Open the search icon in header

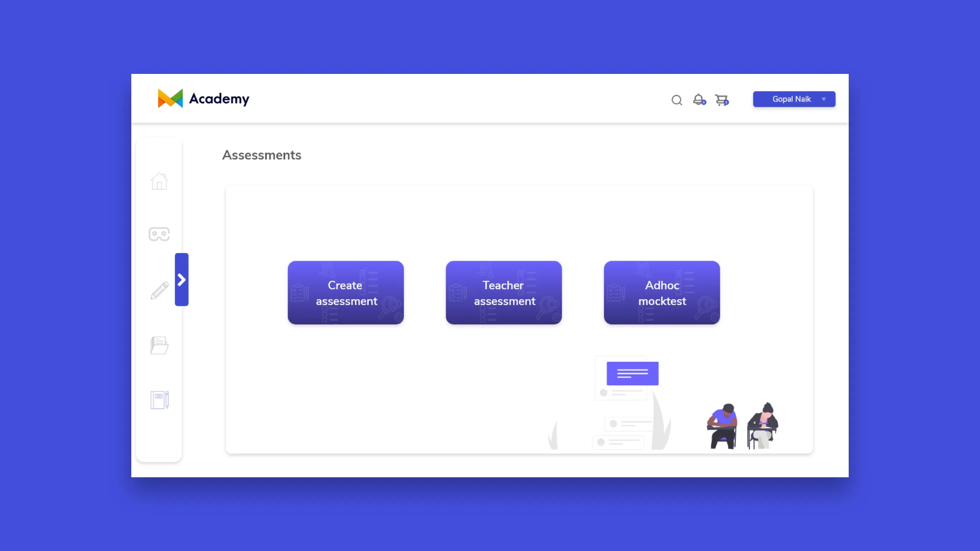coord(677,100)
